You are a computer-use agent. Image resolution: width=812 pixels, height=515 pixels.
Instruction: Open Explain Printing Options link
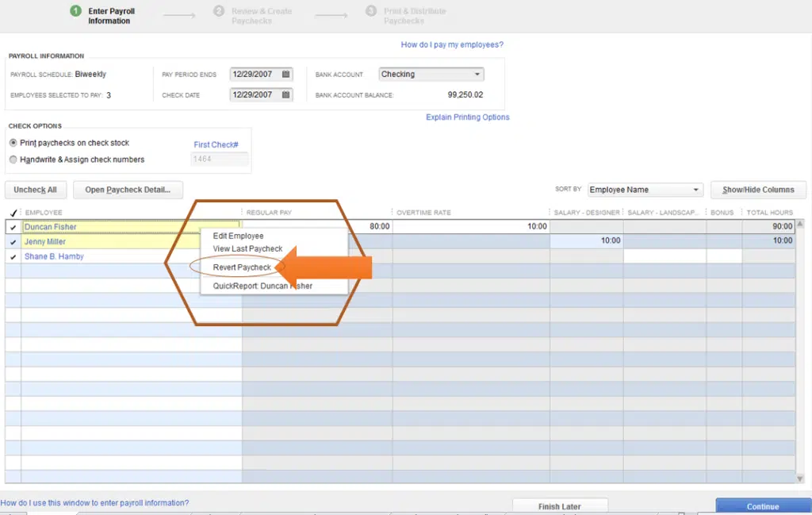pos(468,117)
